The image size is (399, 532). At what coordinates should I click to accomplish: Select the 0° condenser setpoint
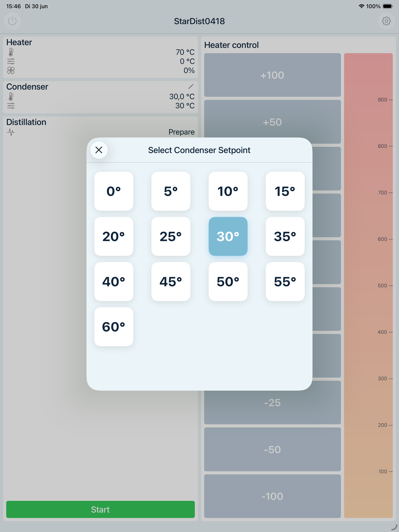(x=114, y=191)
